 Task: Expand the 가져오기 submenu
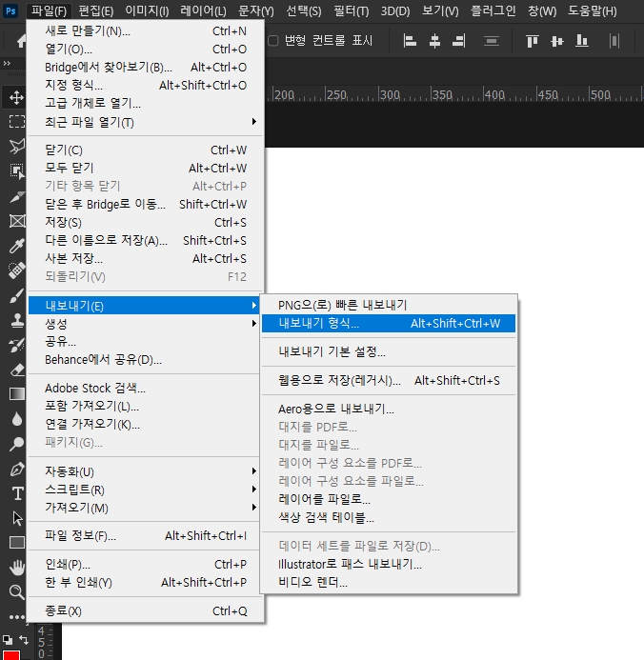click(x=144, y=508)
